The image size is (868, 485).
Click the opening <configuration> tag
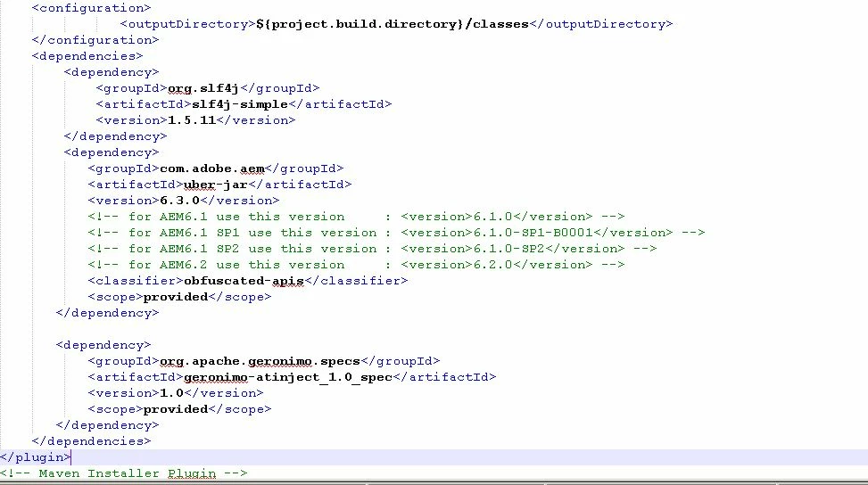tap(91, 8)
